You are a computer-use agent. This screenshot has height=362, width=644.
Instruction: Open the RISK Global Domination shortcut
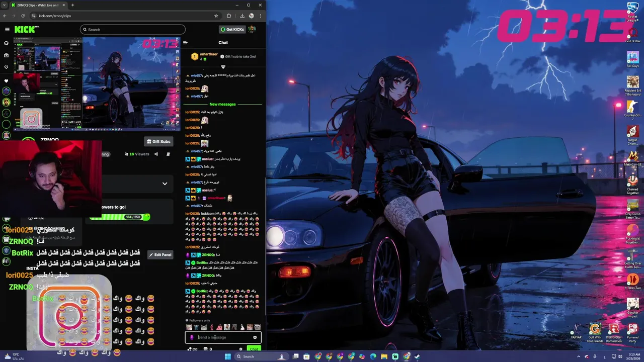point(614,333)
